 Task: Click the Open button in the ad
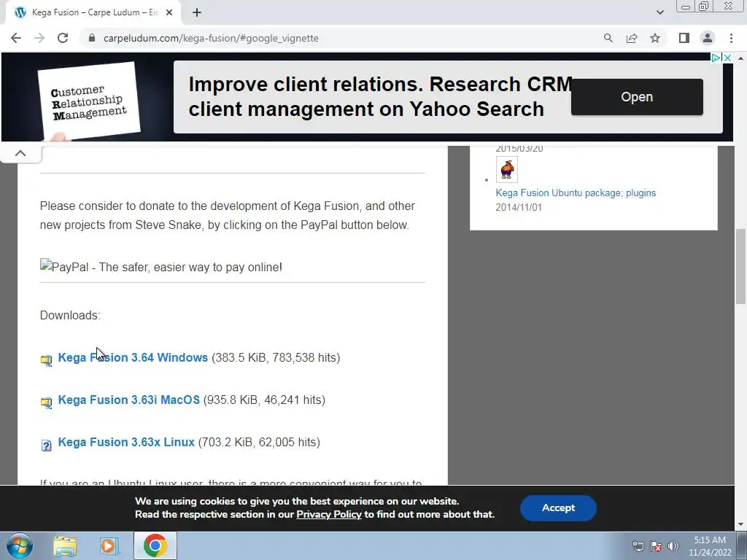coord(637,97)
